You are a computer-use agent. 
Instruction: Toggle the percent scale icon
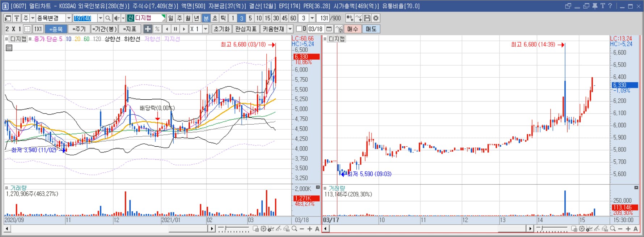tap(157, 29)
